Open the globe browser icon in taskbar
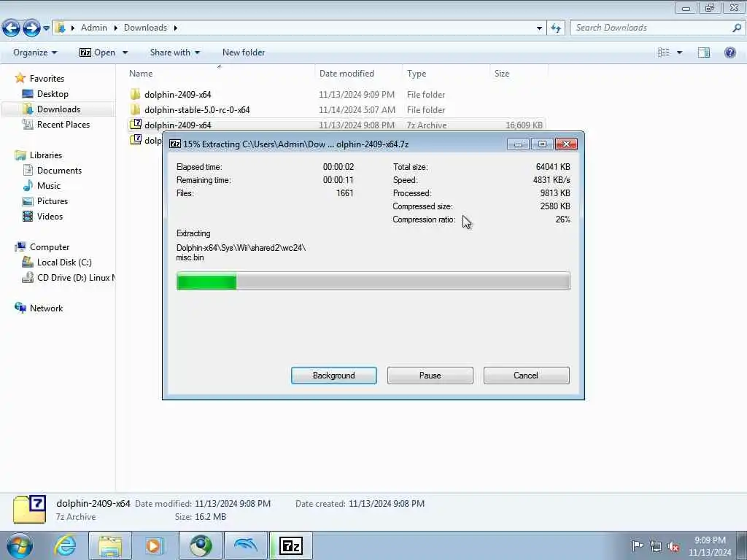 coord(200,545)
